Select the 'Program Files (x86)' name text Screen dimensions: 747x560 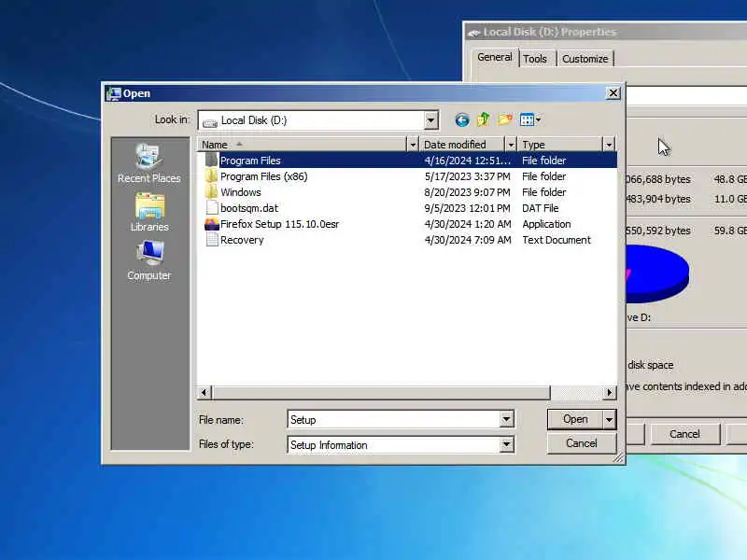tap(264, 176)
